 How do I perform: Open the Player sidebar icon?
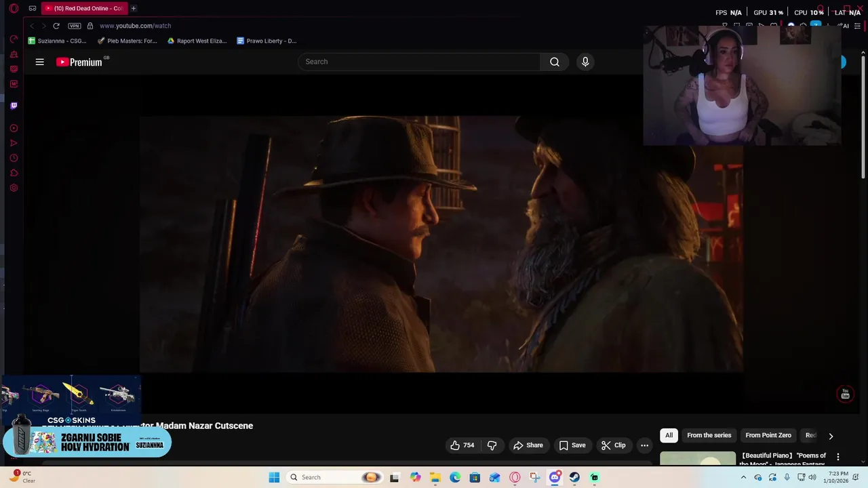(14, 128)
